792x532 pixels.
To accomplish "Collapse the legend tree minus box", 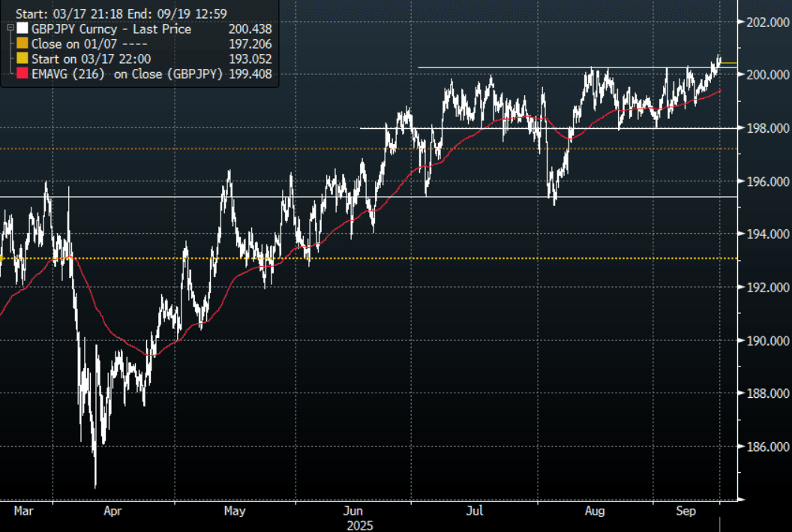I will [x=10, y=29].
